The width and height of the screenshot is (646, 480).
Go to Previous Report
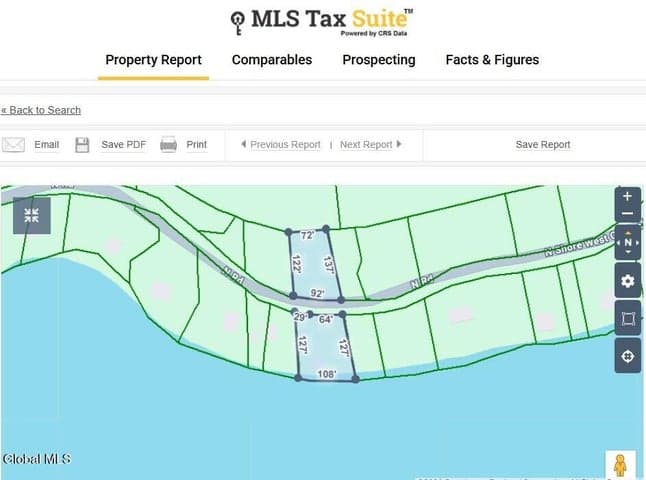(281, 145)
